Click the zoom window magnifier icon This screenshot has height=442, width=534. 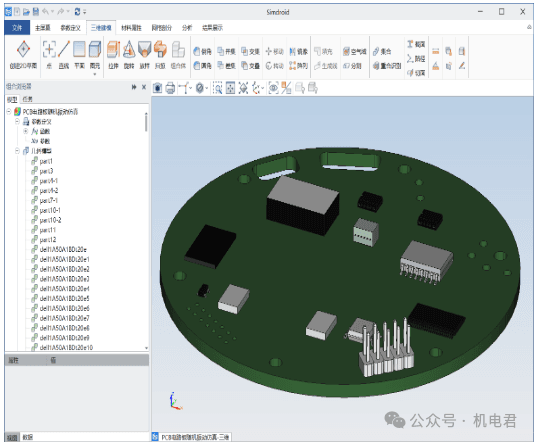point(218,88)
